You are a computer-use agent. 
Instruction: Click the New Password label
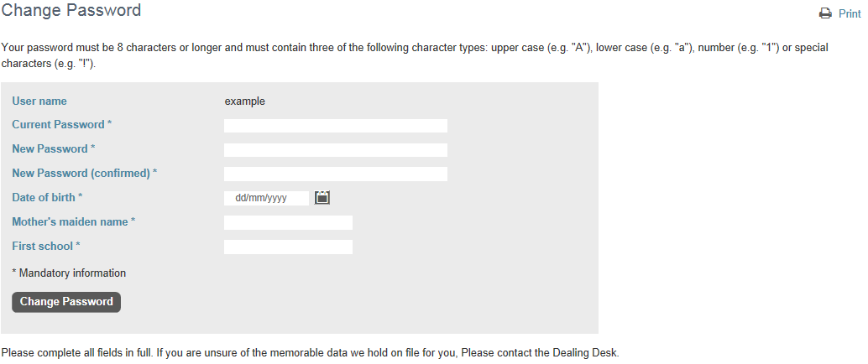click(54, 149)
